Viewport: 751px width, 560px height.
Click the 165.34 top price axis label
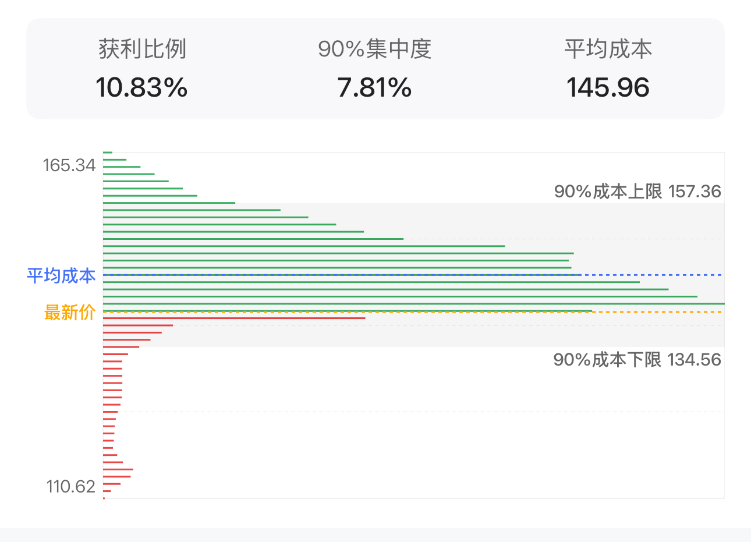click(x=69, y=165)
